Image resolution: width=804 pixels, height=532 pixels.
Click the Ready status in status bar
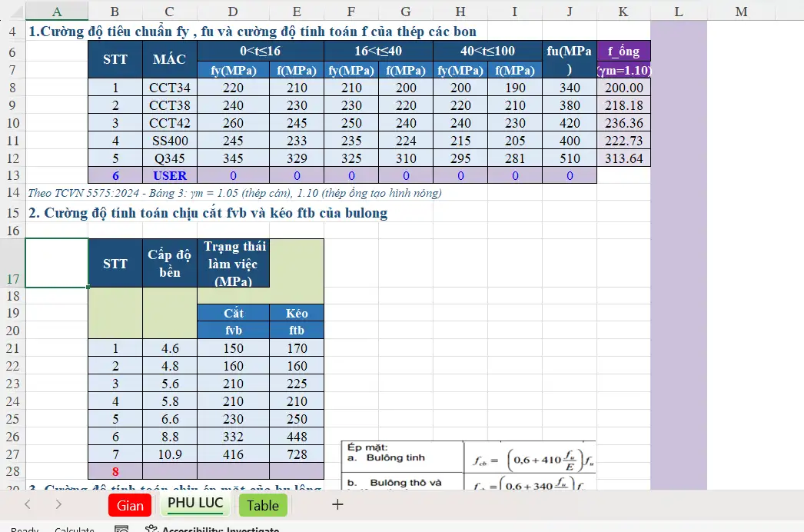[24, 530]
